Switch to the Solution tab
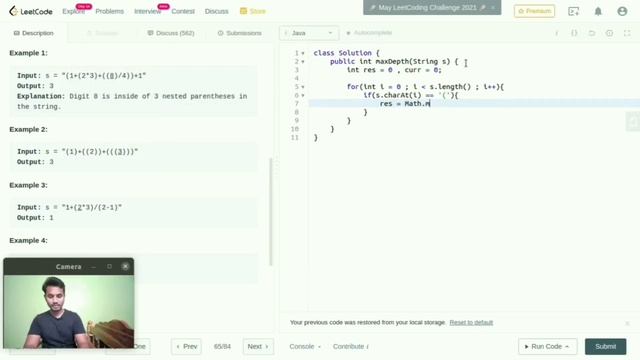This screenshot has width=640, height=360. coord(103,33)
